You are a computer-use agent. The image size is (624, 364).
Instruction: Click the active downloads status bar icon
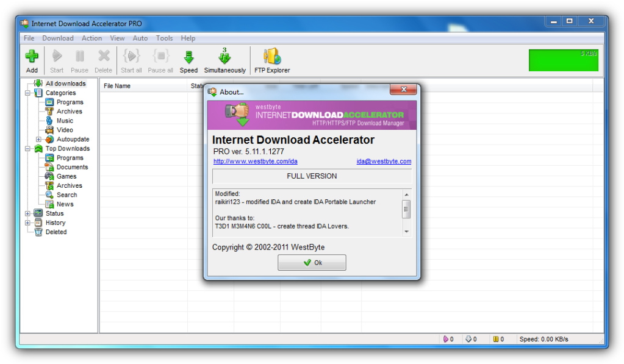446,339
